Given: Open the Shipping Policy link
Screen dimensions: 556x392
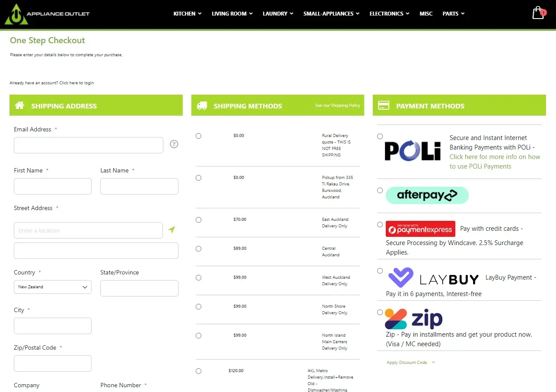Looking at the screenshot, I should 337,105.
